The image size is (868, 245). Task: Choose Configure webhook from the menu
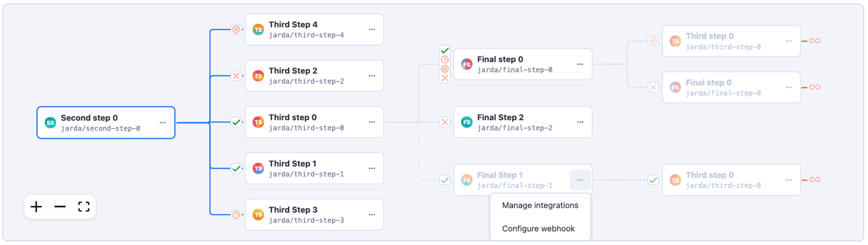pos(538,229)
